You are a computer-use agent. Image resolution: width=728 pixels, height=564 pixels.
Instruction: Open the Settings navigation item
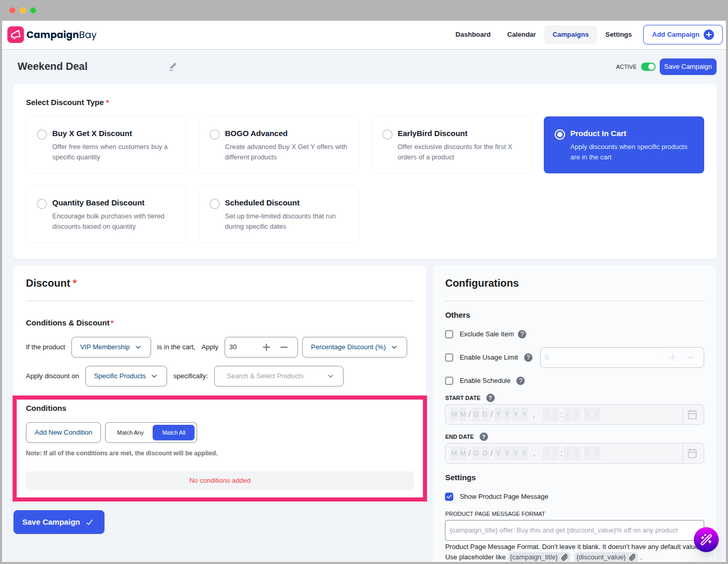(618, 34)
